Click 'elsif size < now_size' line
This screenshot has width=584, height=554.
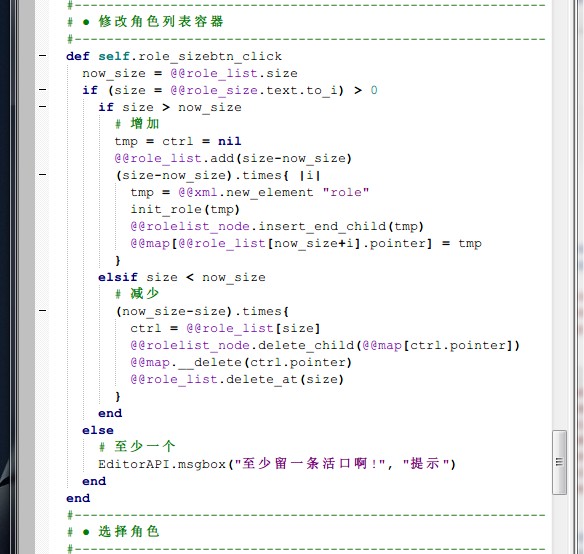click(182, 277)
